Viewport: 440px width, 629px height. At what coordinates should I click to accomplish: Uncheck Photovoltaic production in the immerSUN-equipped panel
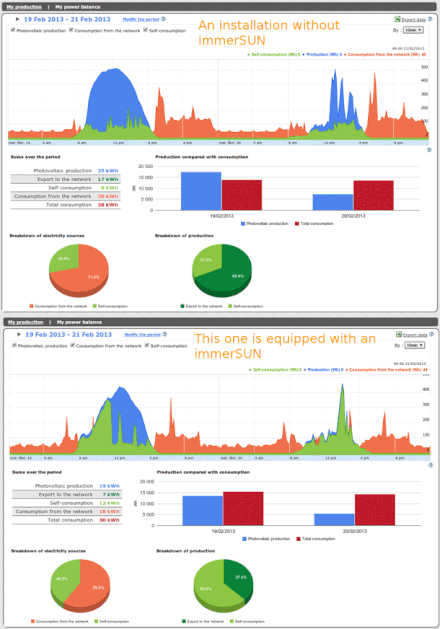(14, 345)
